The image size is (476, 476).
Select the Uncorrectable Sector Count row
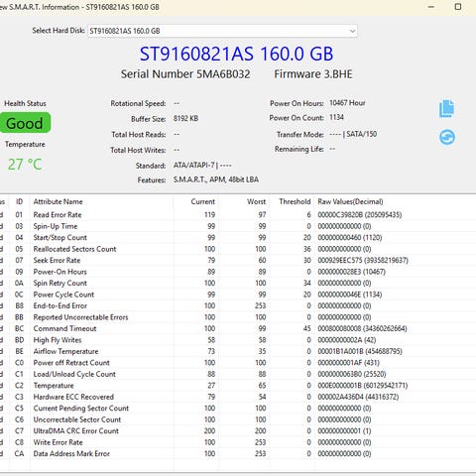point(238,419)
